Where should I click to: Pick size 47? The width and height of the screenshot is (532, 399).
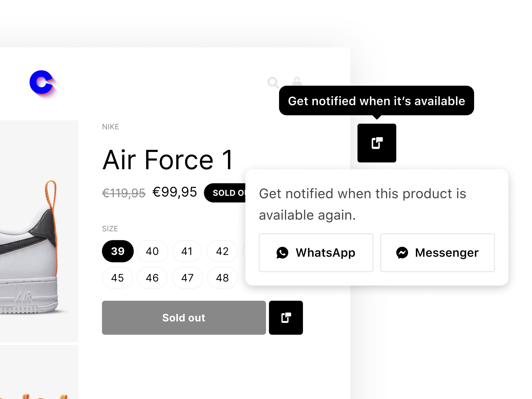pyautogui.click(x=187, y=278)
